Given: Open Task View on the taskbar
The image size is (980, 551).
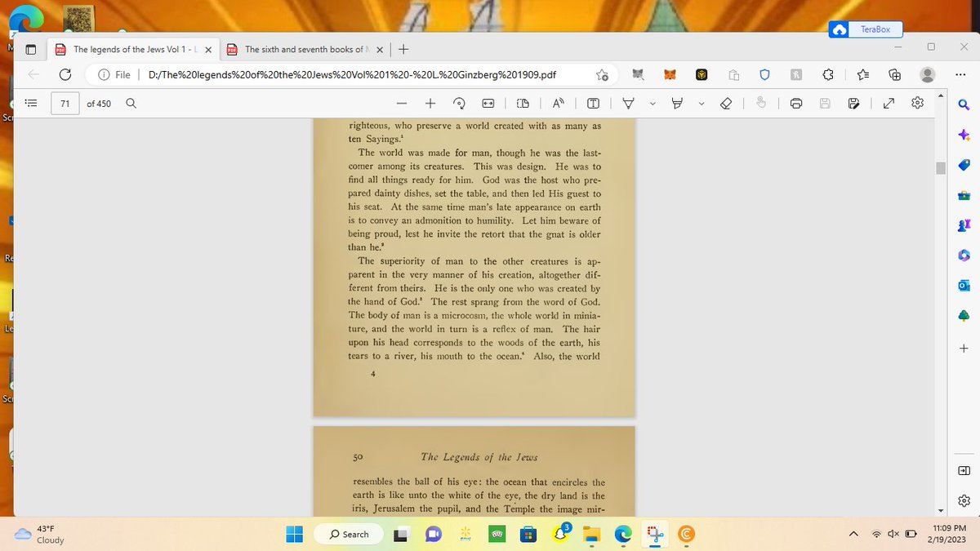Looking at the screenshot, I should click(403, 534).
